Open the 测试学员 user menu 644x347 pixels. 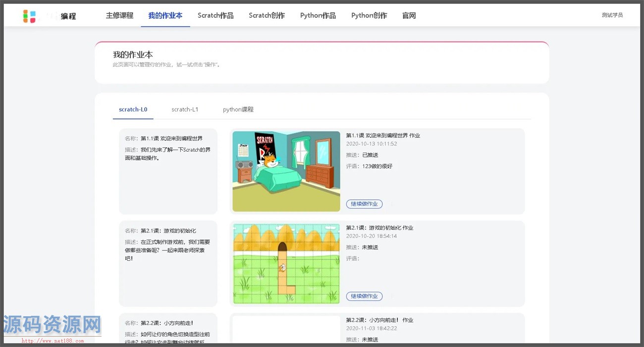pos(612,15)
